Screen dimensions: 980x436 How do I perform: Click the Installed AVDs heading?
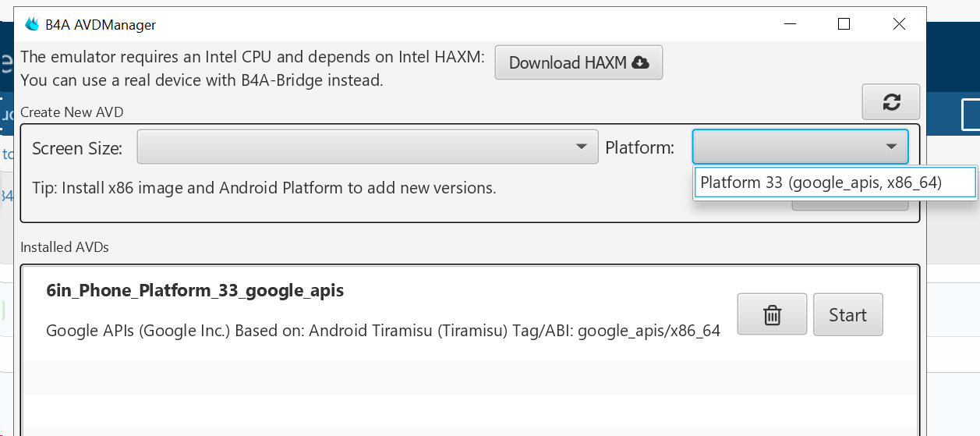point(65,247)
